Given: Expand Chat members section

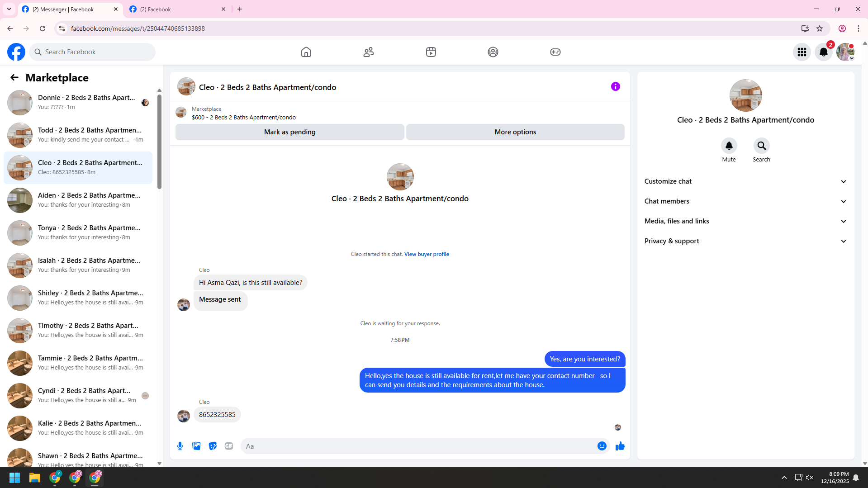Looking at the screenshot, I should pos(745,201).
